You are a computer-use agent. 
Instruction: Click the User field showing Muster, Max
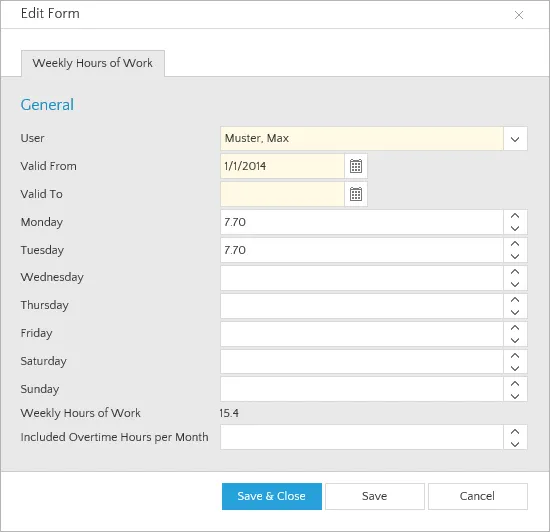[x=362, y=139]
